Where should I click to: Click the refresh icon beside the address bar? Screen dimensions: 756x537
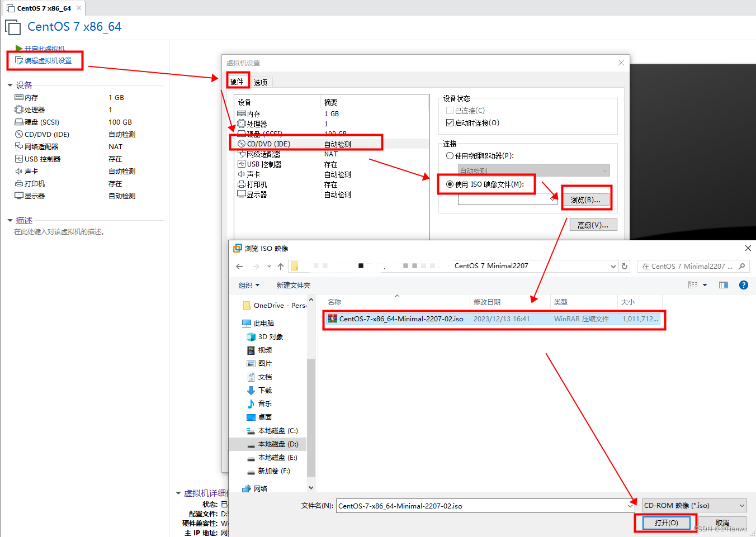coord(625,266)
